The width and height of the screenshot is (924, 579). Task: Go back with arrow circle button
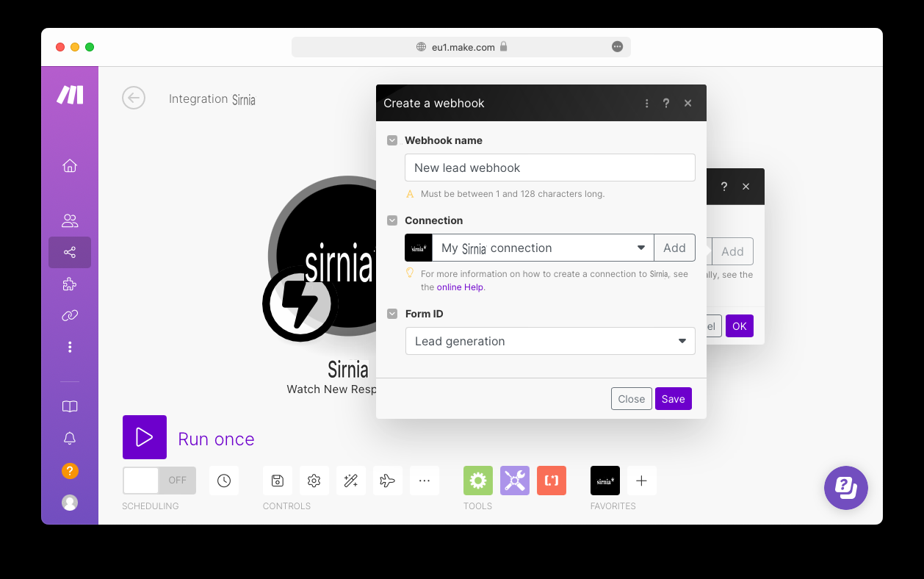pyautogui.click(x=134, y=98)
